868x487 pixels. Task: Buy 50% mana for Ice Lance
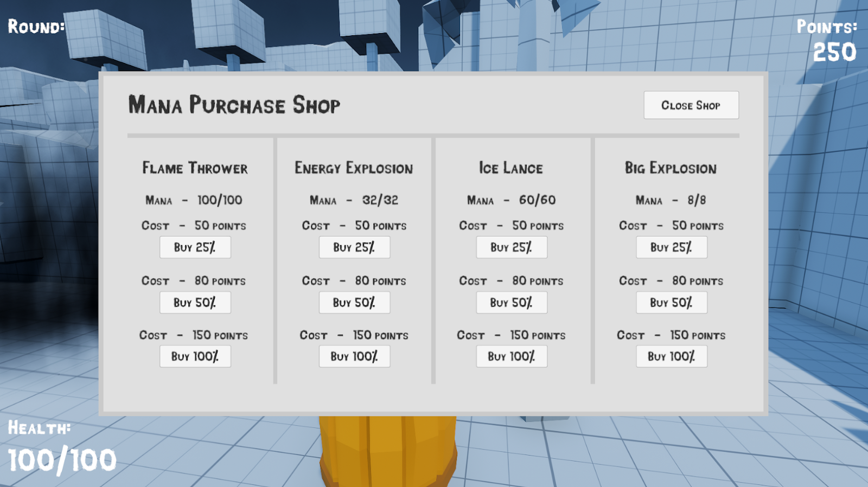click(512, 303)
